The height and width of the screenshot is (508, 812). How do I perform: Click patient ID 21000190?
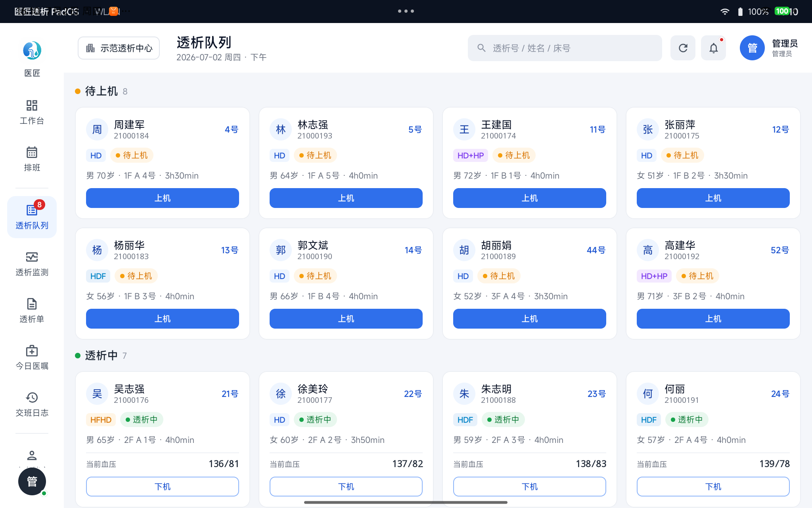click(315, 256)
